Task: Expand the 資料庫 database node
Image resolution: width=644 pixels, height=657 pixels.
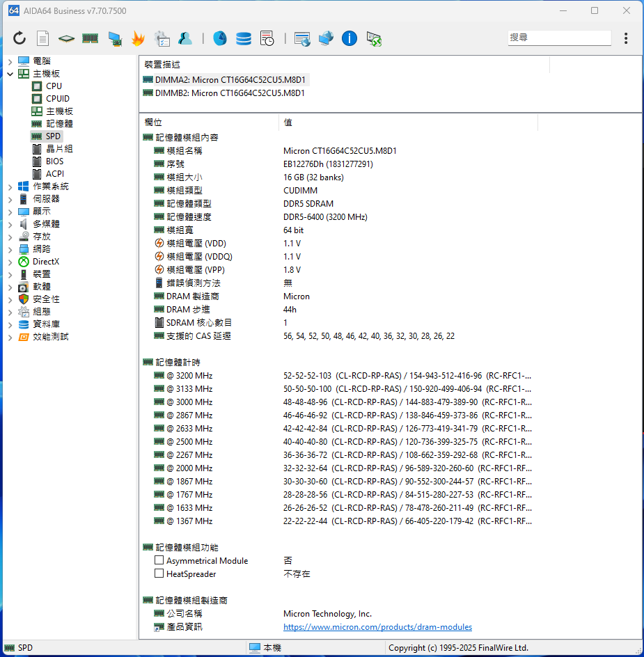Action: point(10,325)
